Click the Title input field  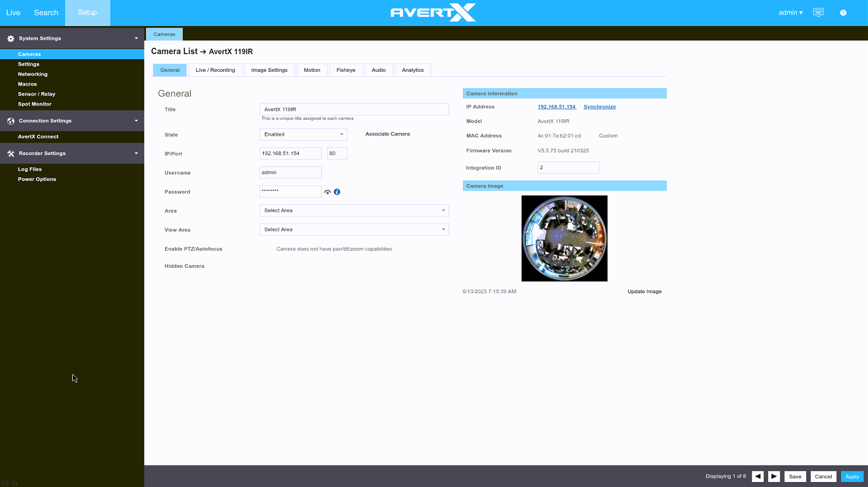354,109
